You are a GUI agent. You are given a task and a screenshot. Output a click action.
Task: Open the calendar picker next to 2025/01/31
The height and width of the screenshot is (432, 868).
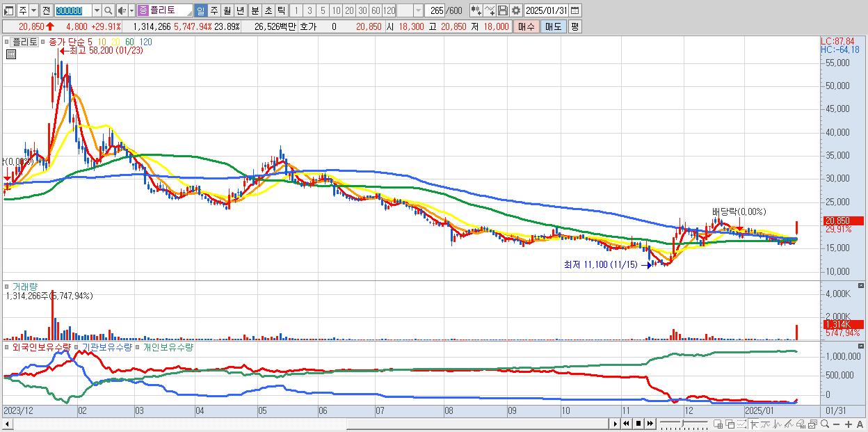click(x=574, y=10)
